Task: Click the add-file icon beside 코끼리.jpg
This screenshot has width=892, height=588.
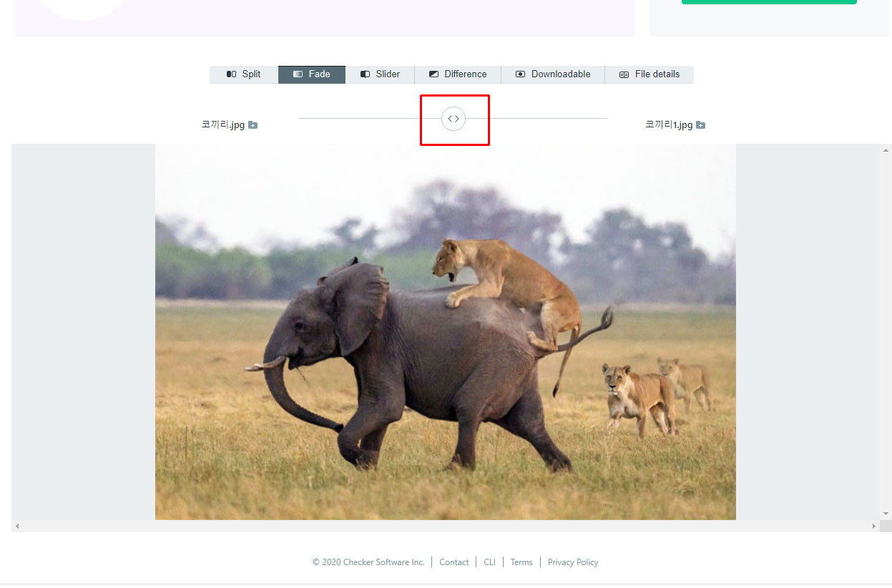Action: (253, 125)
